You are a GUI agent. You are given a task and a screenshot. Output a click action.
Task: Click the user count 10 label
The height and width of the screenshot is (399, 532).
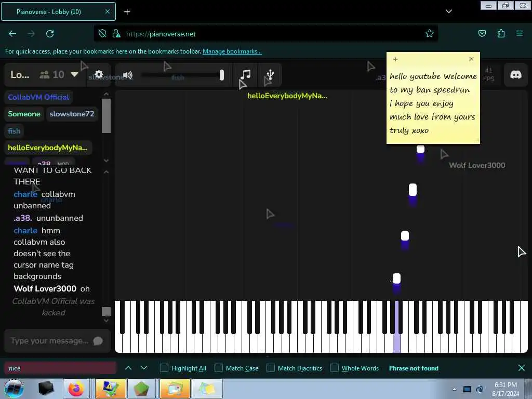point(58,75)
